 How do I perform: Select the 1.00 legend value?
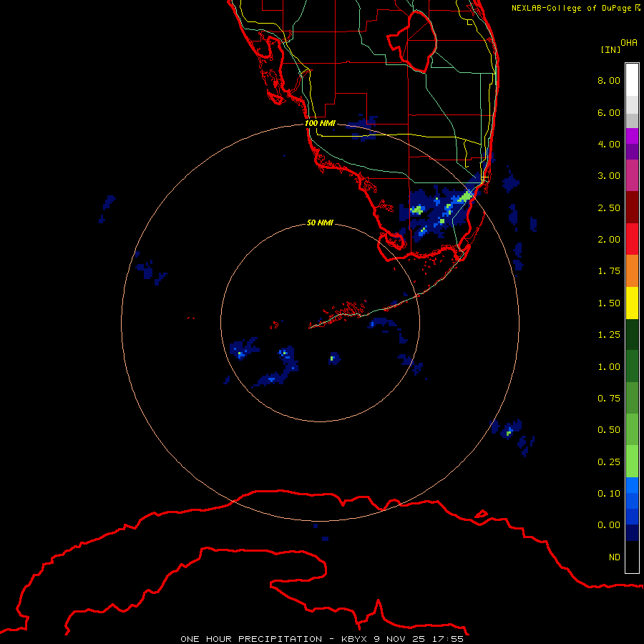tap(609, 367)
